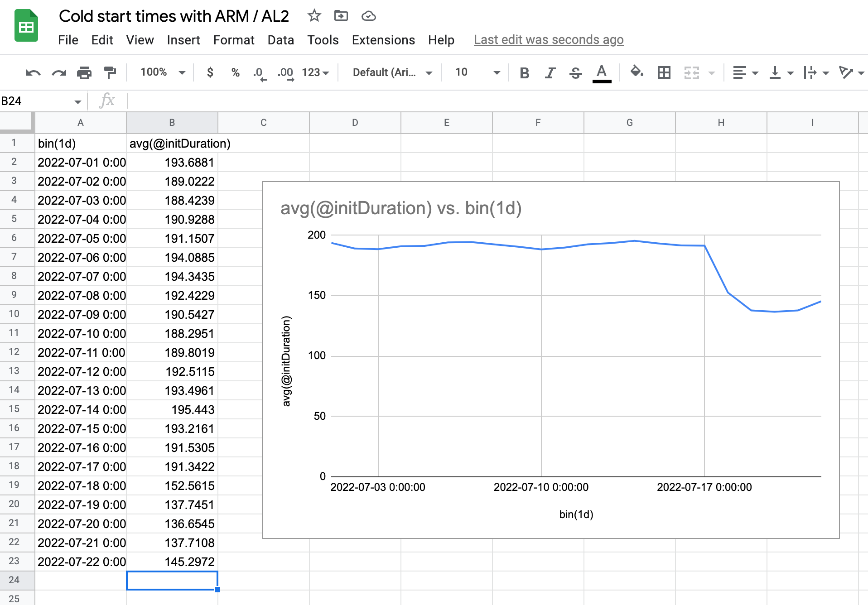Click the currency format dollar button
Viewport: 868px width, 605px height.
tap(210, 72)
